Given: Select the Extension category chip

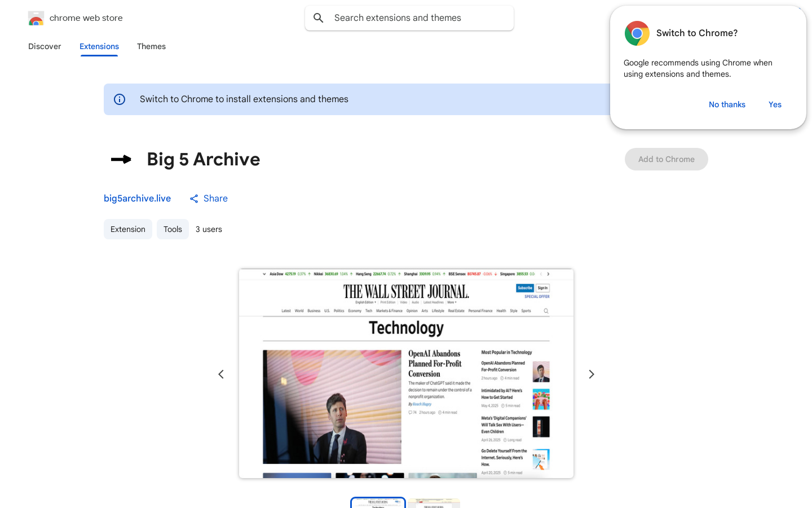Looking at the screenshot, I should coord(128,229).
